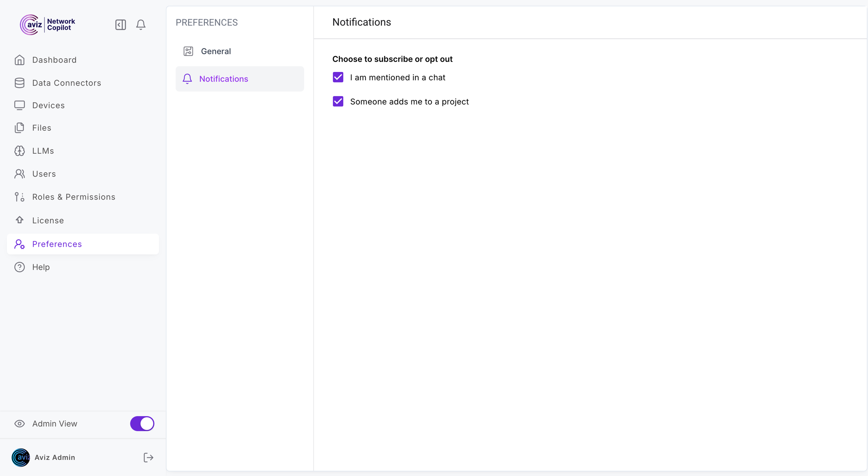Click the Devices monitor icon
This screenshot has height=476, width=868.
(x=20, y=105)
